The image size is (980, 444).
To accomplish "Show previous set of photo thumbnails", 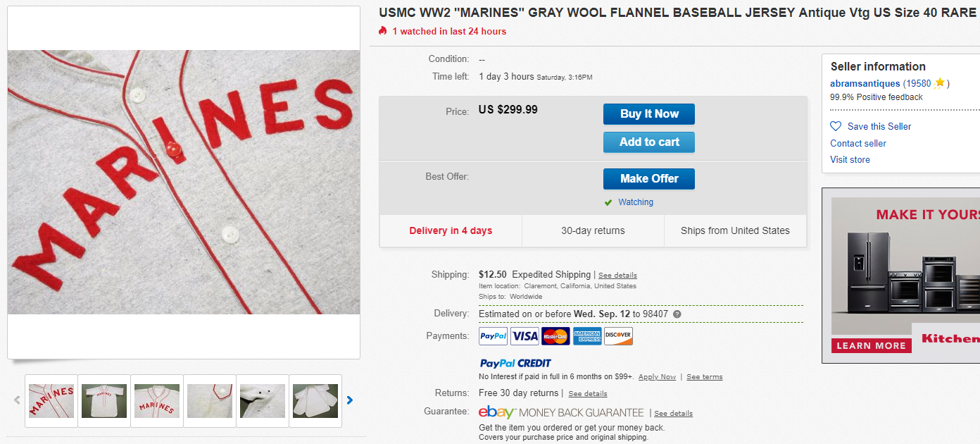I will [17, 400].
